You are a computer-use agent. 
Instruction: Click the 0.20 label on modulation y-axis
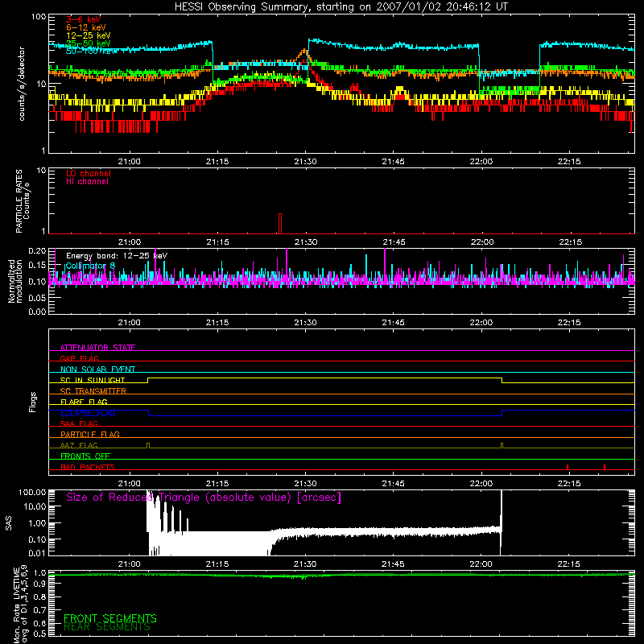tap(37, 250)
